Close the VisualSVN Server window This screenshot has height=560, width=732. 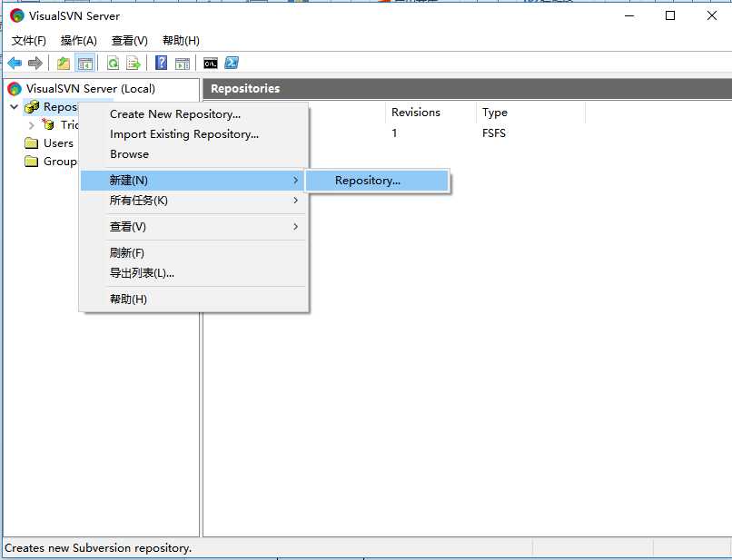tap(711, 15)
